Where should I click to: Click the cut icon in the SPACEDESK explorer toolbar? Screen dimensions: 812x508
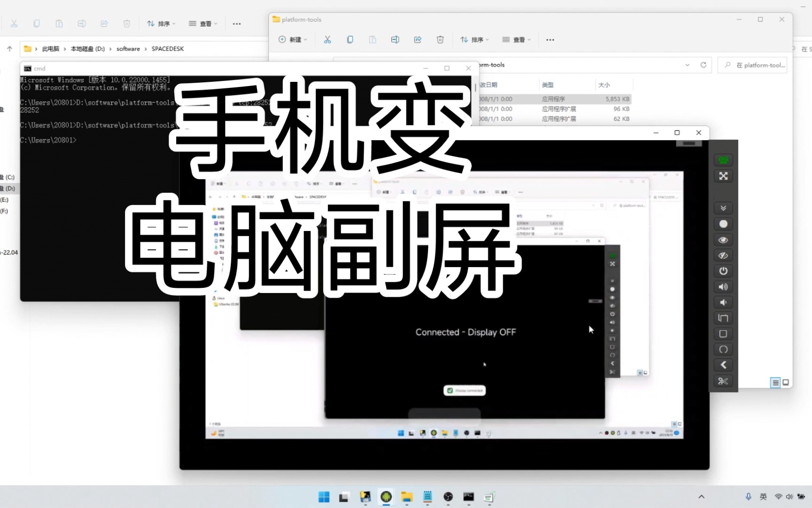click(14, 24)
